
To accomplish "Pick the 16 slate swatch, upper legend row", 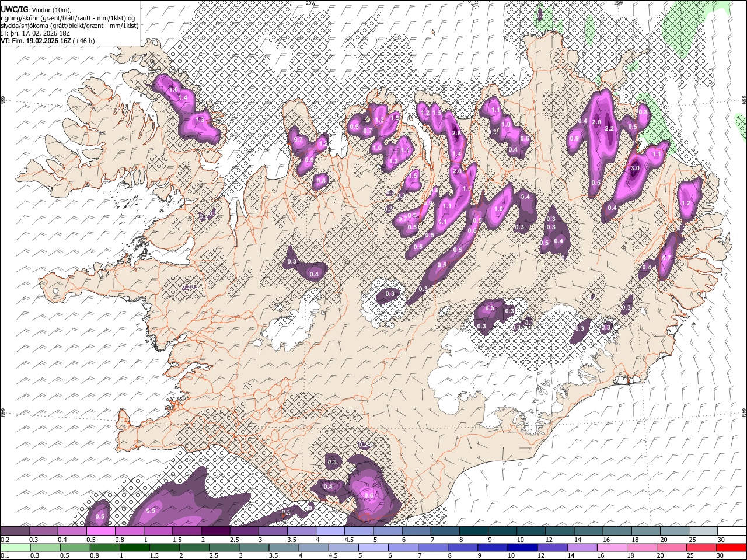I will [x=617, y=531].
